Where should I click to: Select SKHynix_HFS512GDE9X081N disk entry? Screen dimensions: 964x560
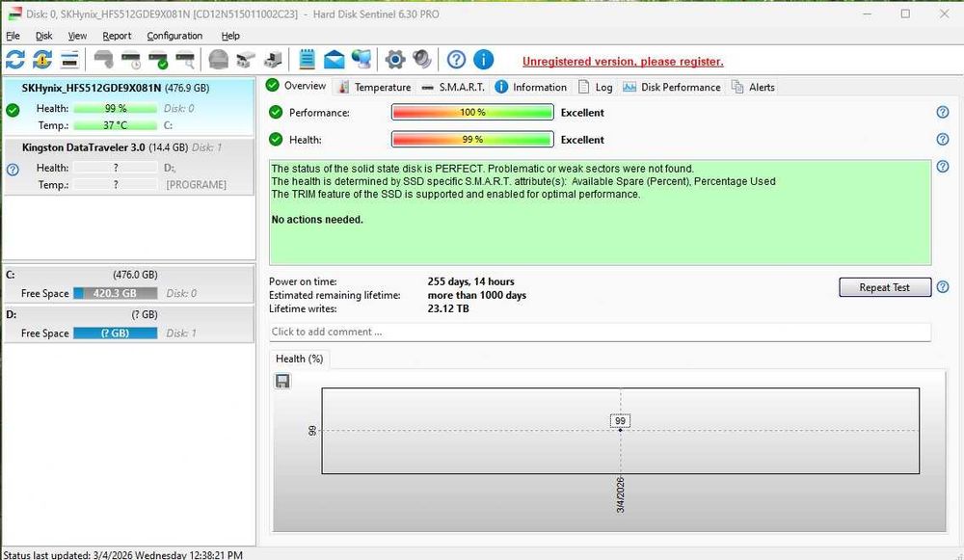128,106
